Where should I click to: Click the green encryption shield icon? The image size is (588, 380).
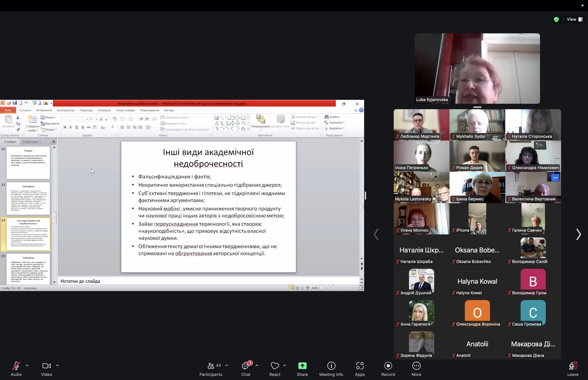click(556, 20)
